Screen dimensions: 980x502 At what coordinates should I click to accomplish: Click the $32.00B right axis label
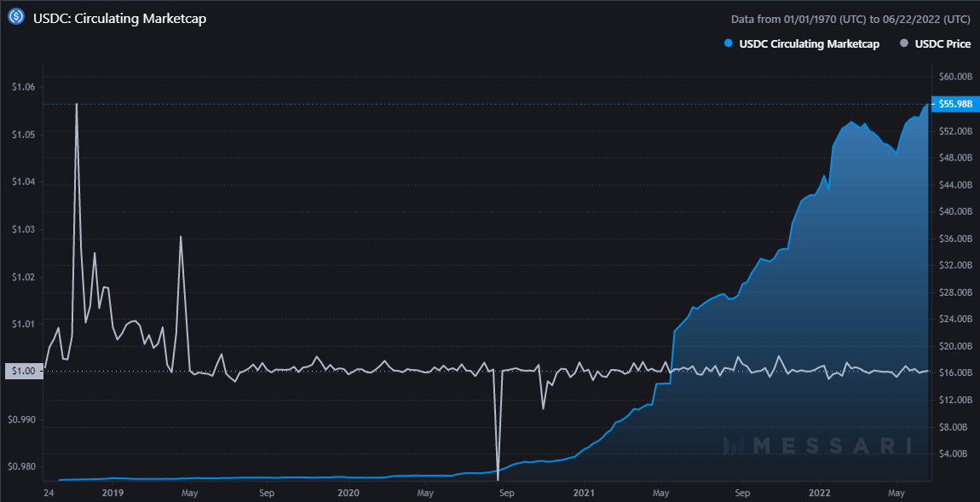pyautogui.click(x=955, y=265)
